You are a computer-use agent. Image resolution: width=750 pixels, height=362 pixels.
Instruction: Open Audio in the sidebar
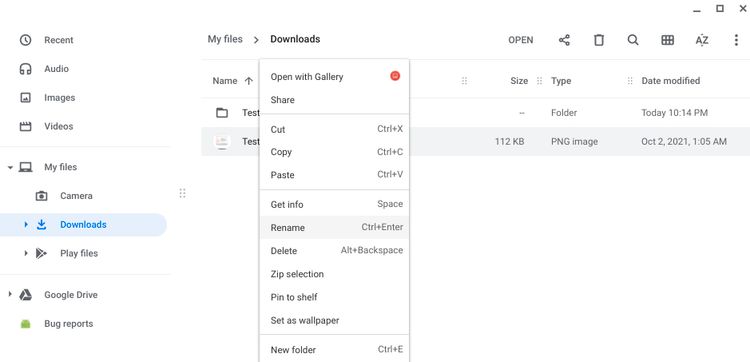[x=56, y=69]
